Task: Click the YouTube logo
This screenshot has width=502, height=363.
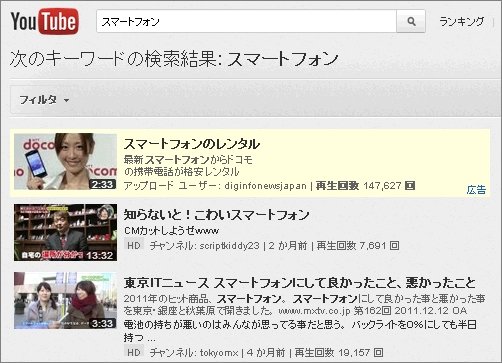Action: [45, 21]
